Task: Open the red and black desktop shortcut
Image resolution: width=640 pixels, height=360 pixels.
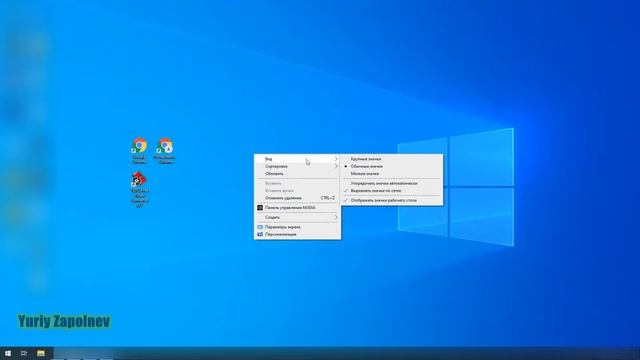Action: (139, 189)
